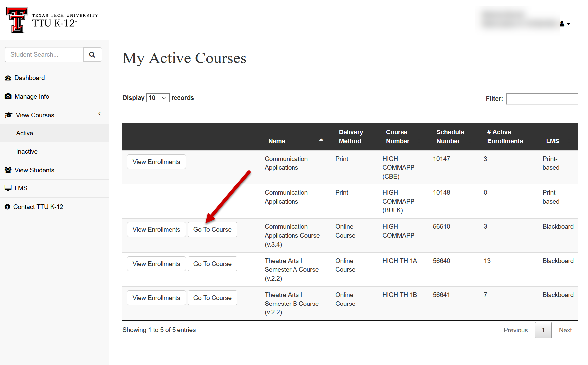Open LMS in the sidebar
The width and height of the screenshot is (588, 365).
[x=54, y=188]
